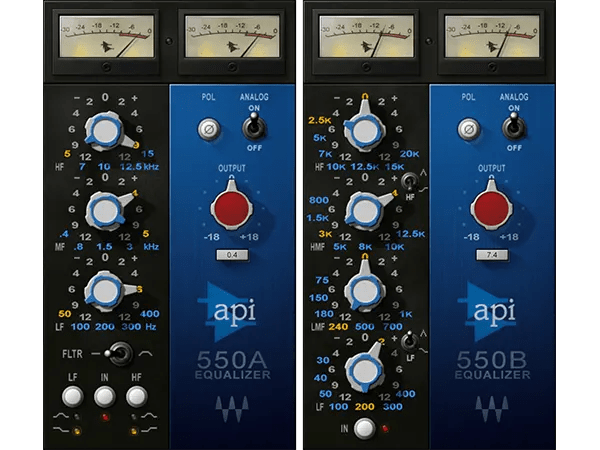Click the 550A MF gain knob
The height and width of the screenshot is (450, 600).
pos(105,211)
